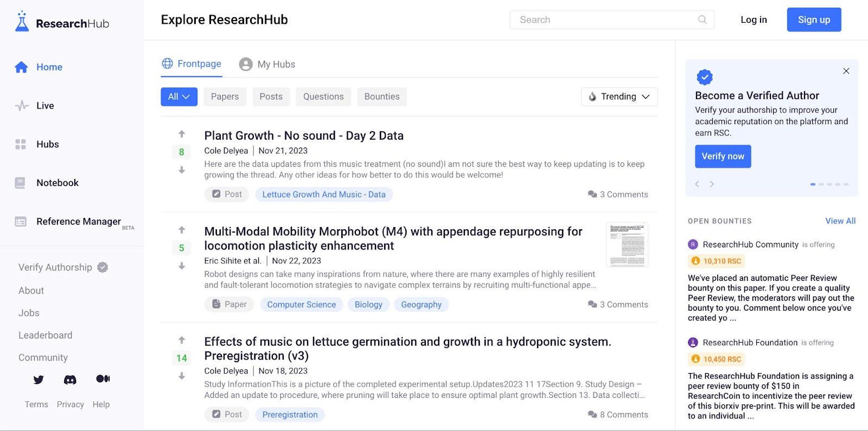Open the Morphobot paper preview thumbnail
868x431 pixels.
click(x=627, y=245)
